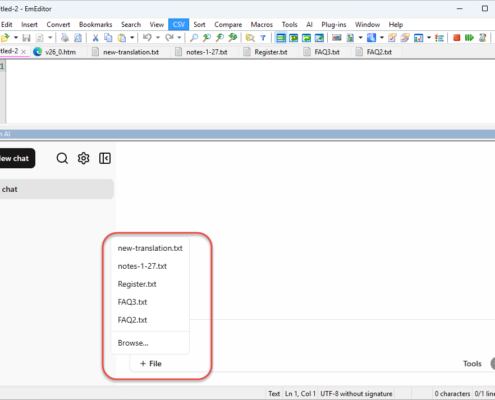This screenshot has height=400, width=495.
Task: Expand the Open file dropdown arrow
Action: tap(16, 38)
